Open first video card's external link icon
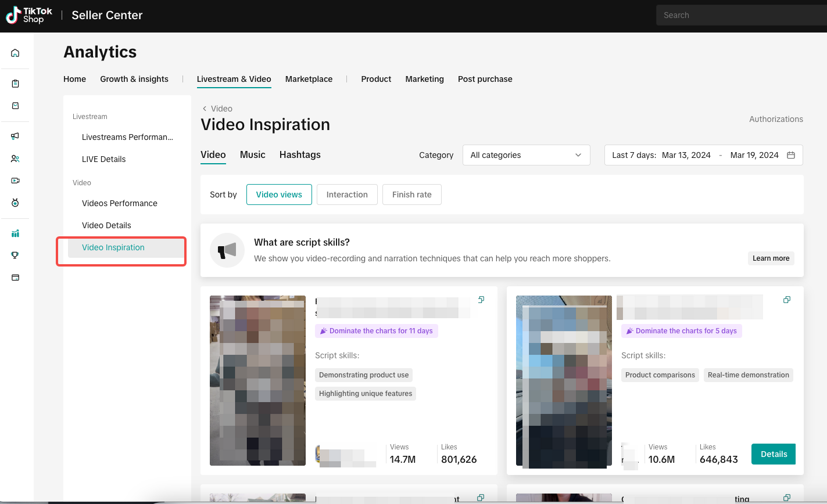The image size is (827, 504). [481, 300]
